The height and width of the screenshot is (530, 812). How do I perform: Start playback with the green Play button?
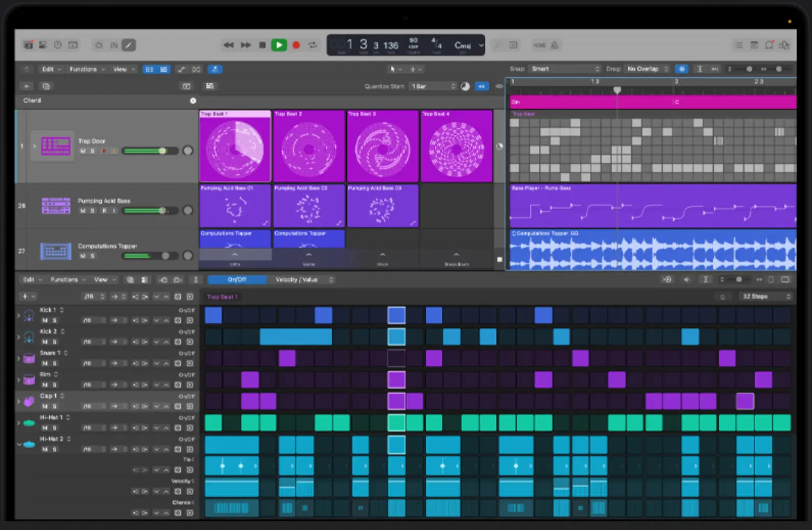[279, 45]
